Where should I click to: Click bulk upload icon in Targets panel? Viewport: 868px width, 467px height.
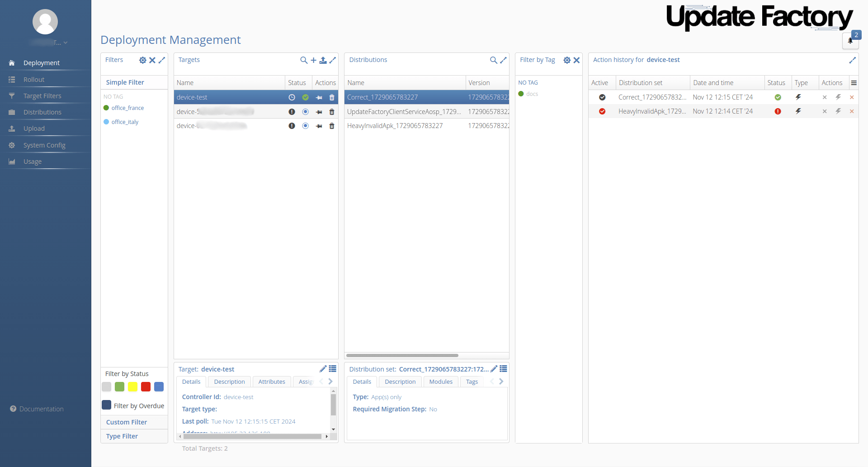[x=323, y=60]
